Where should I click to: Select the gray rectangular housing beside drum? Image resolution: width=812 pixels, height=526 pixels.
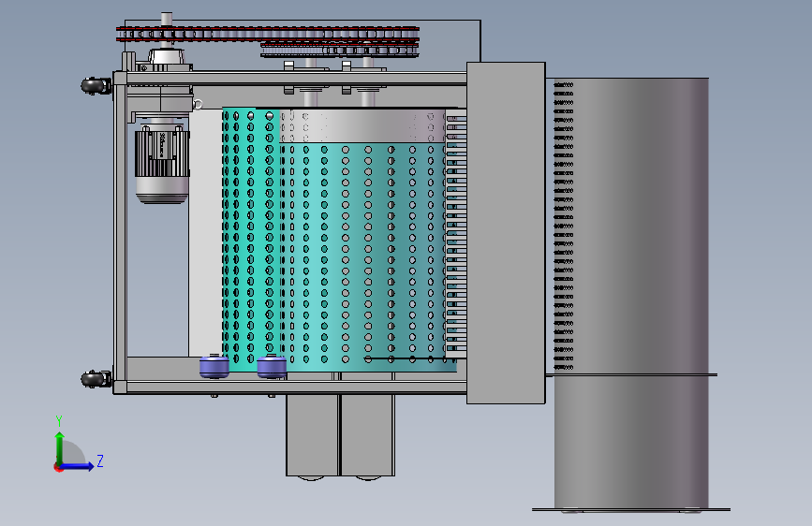point(506,233)
